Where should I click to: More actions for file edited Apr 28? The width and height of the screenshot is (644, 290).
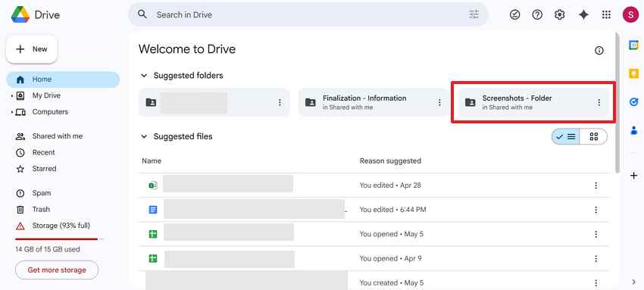(x=596, y=186)
